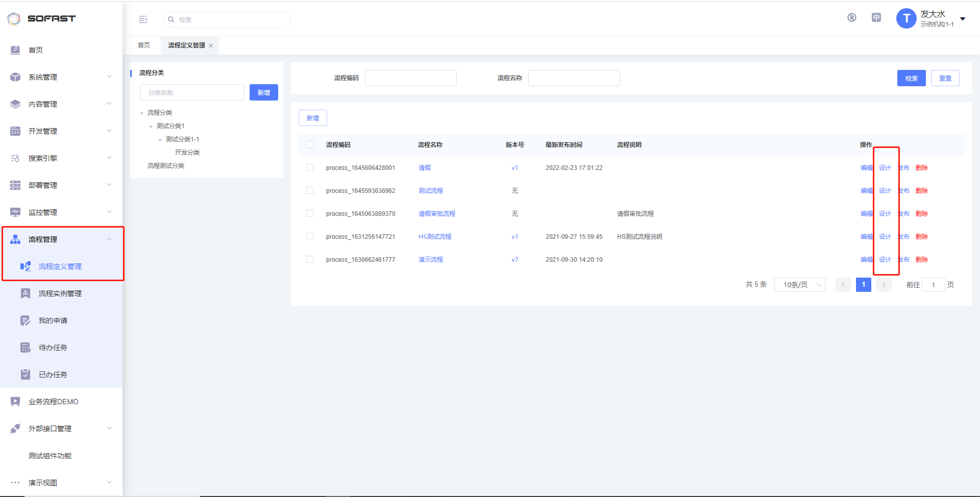Click the 待办任务 sidebar icon

pos(26,347)
